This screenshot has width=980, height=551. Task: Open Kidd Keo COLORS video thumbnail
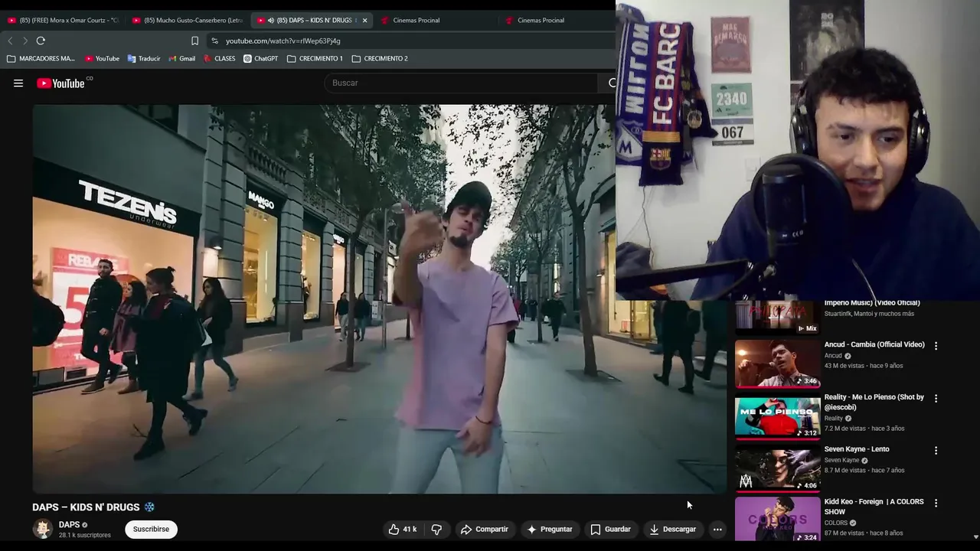(x=777, y=519)
